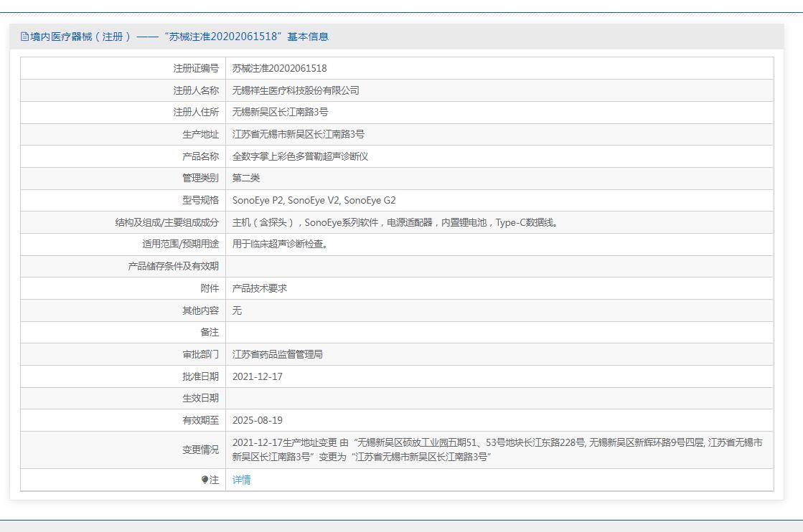Click the 生产地址 label
Image resolution: width=803 pixels, height=532 pixels.
click(x=200, y=135)
